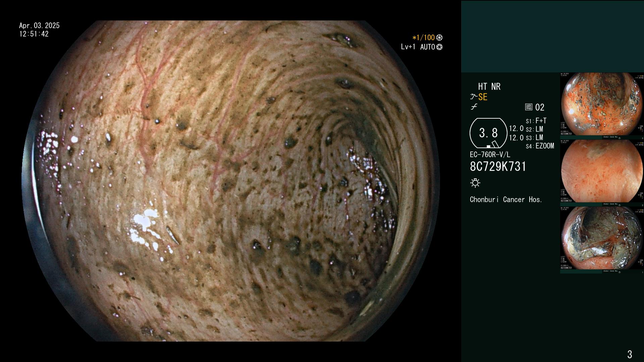The image size is (644, 362).
Task: Click the serial number 8C729K731
Action: point(498,167)
